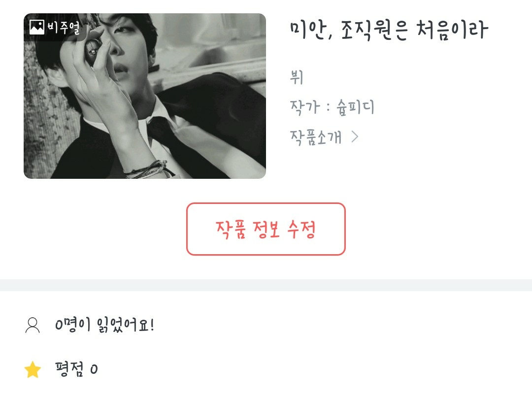This screenshot has height=399, width=532.
Task: Expand the 작품소개 section
Action: pos(324,137)
